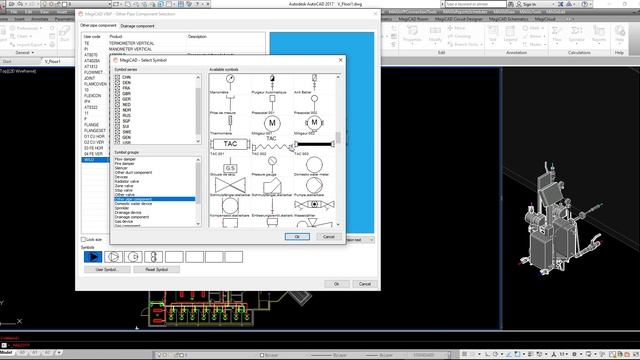640x360 pixels.
Task: Select 'Drainage device' in Symbol groups
Action: [128, 212]
